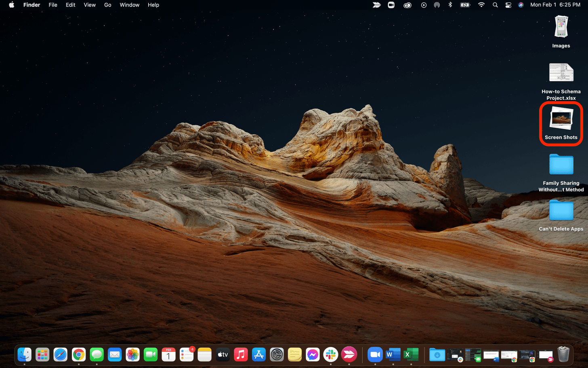Viewport: 588px width, 368px height.
Task: Open the Trash in the Dock
Action: point(563,354)
